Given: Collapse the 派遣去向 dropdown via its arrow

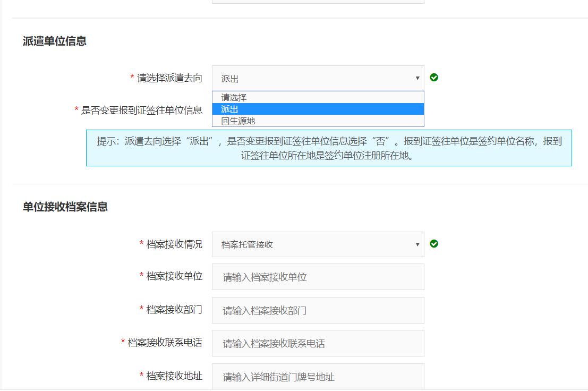Looking at the screenshot, I should (417, 79).
